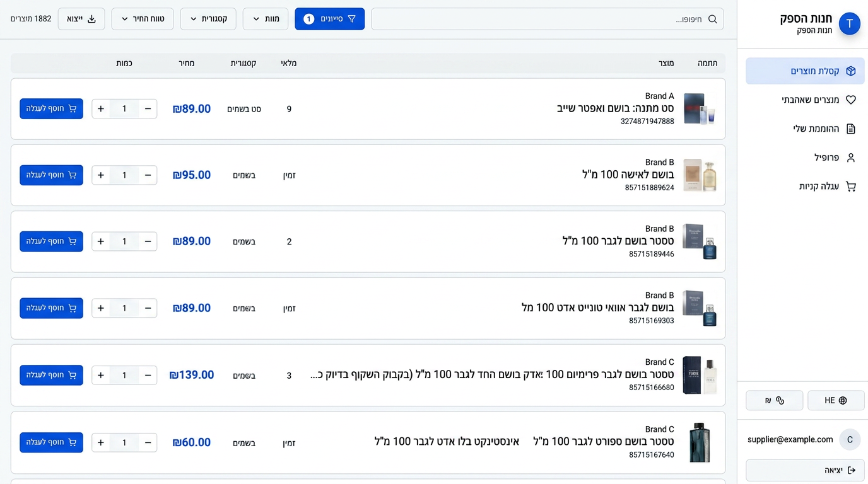Increase quantity for product 857151889624
This screenshot has height=484, width=868.
tap(101, 175)
